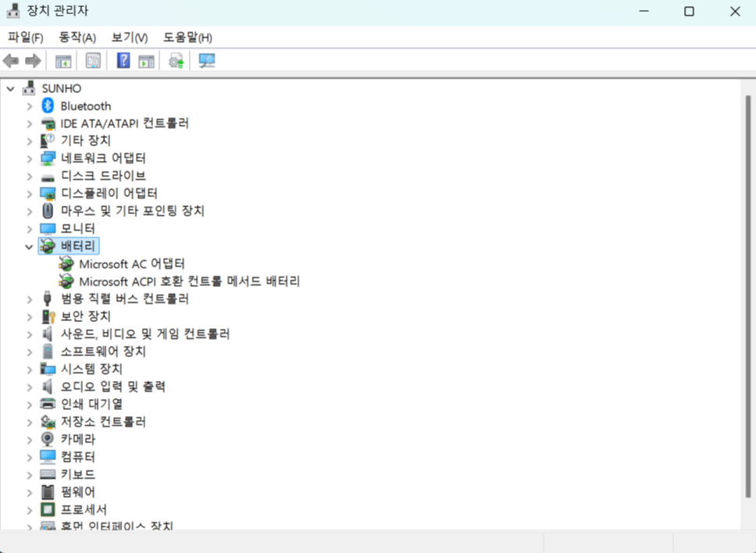The width and height of the screenshot is (756, 553).
Task: Minimize the 장치 관리자 window
Action: [x=644, y=11]
